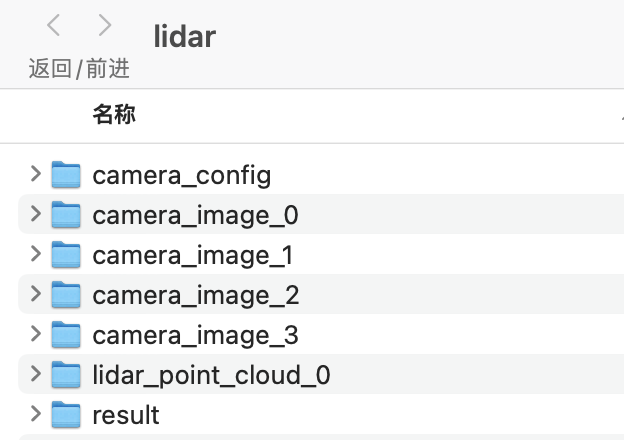Click the camera_image_1 folder icon
Image resolution: width=624 pixels, height=440 pixels.
coord(66,255)
